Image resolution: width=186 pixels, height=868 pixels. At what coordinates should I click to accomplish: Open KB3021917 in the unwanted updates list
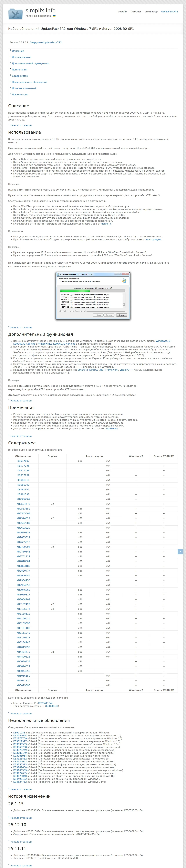pos(20,741)
